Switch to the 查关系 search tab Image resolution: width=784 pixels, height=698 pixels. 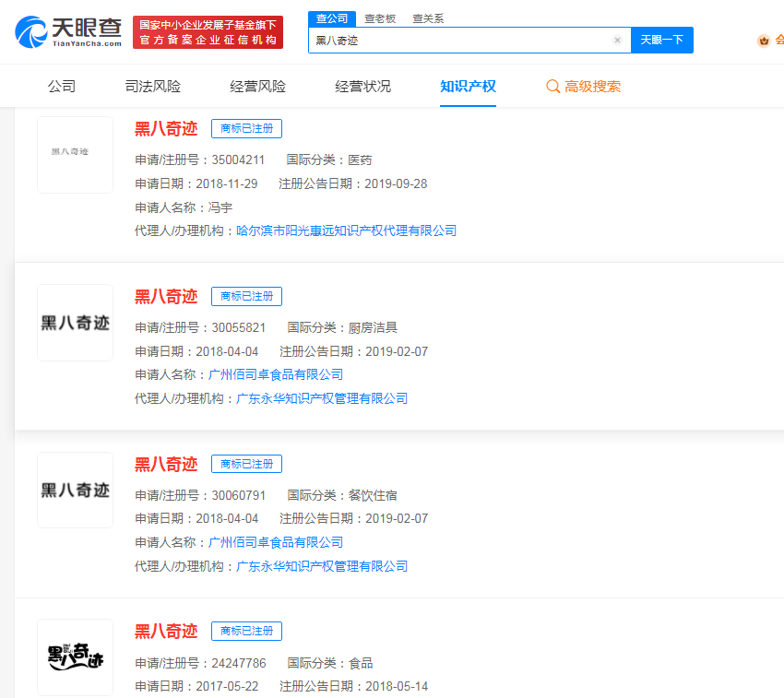[x=428, y=18]
